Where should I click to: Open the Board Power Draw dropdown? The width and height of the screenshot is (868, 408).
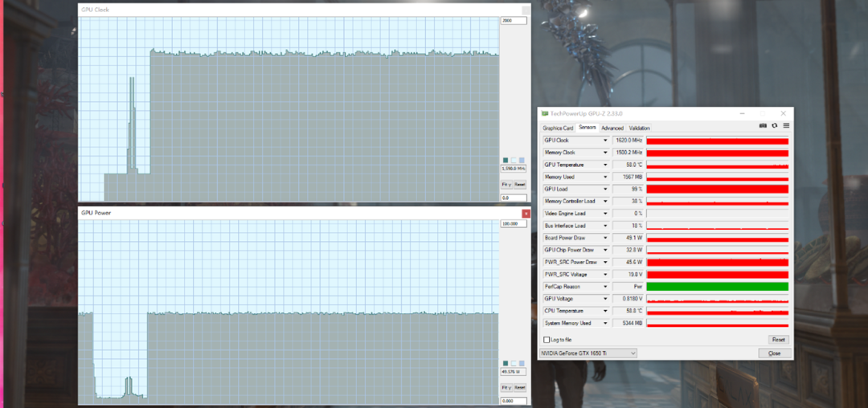point(605,238)
